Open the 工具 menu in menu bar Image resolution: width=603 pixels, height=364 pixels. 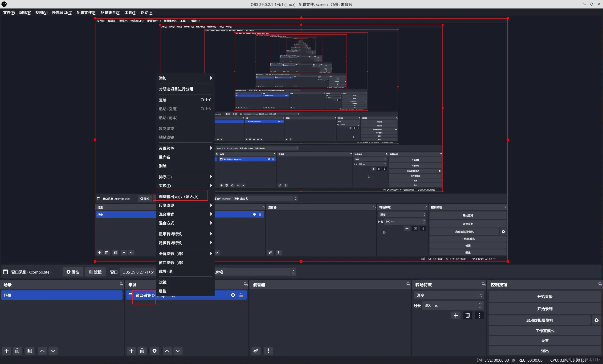pos(130,12)
